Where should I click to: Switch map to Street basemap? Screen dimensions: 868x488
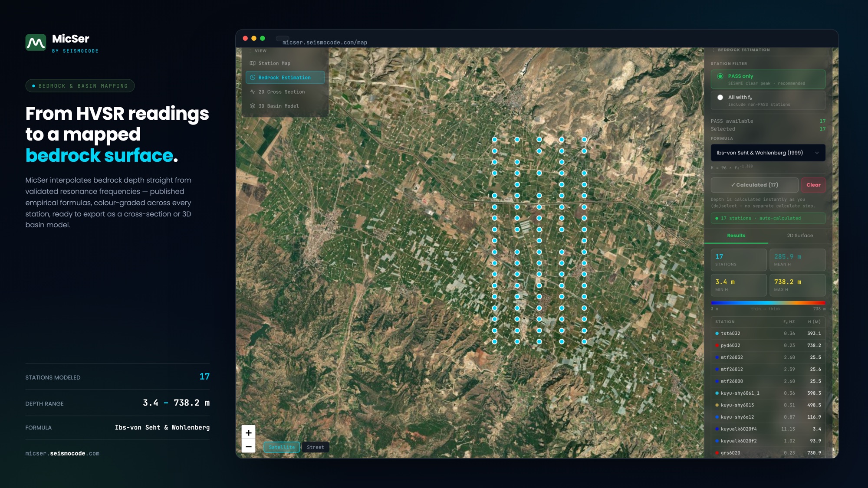pyautogui.click(x=316, y=447)
